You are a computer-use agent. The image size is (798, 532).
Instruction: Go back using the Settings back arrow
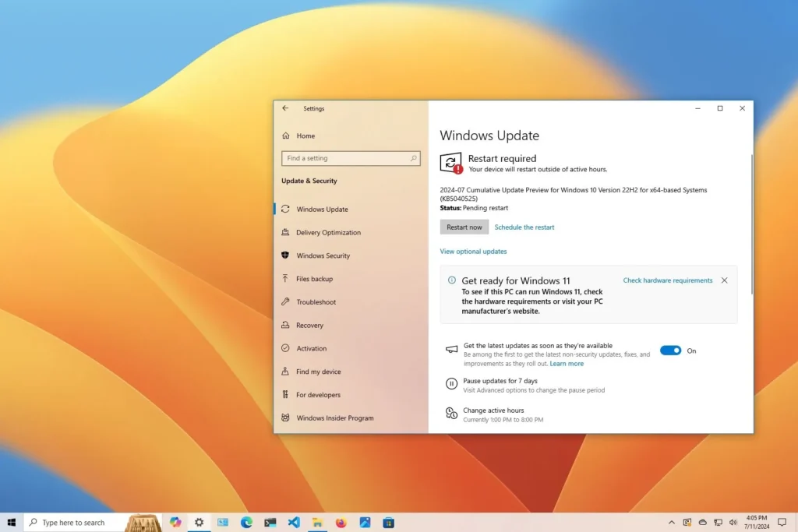(x=285, y=108)
